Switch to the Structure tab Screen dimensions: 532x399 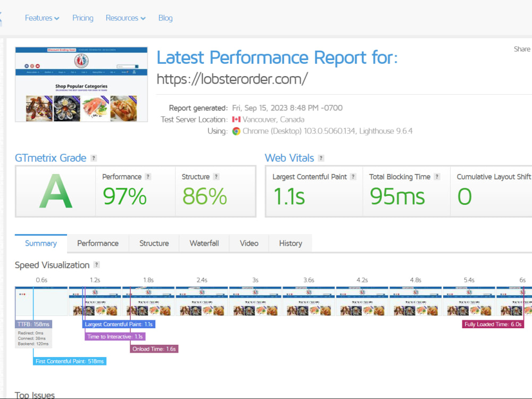tap(154, 243)
